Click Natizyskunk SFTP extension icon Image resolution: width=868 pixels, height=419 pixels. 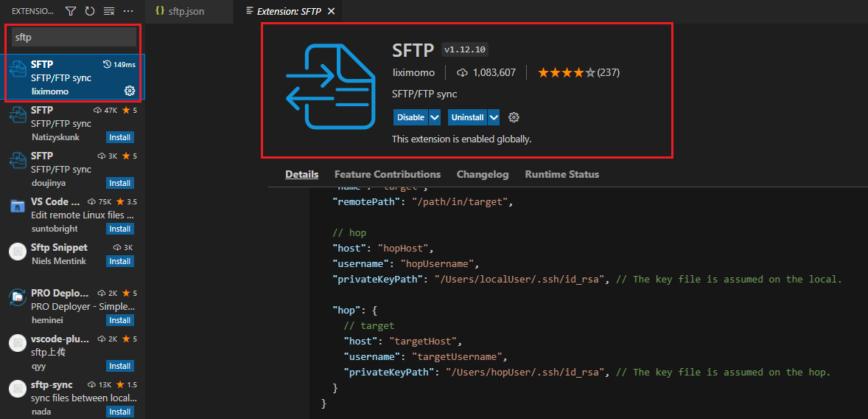coord(18,115)
